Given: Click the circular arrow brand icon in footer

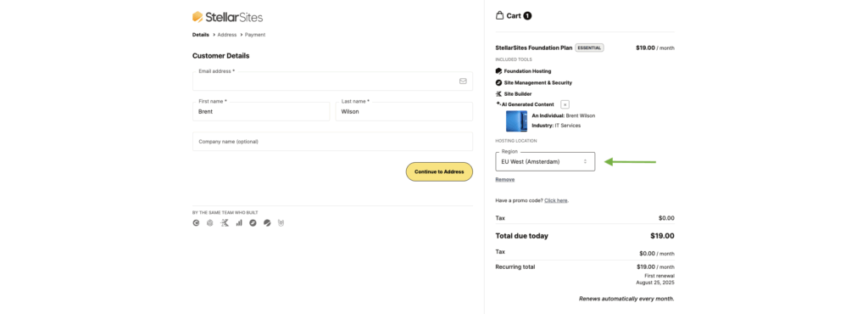Looking at the screenshot, I should point(196,223).
